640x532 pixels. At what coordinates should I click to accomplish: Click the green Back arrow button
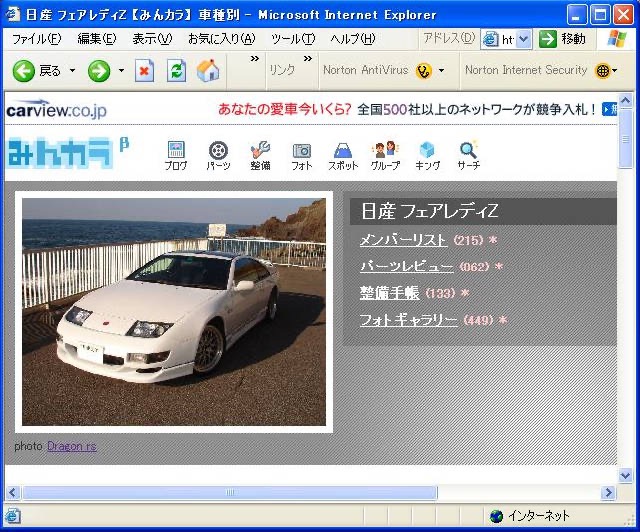pos(24,71)
